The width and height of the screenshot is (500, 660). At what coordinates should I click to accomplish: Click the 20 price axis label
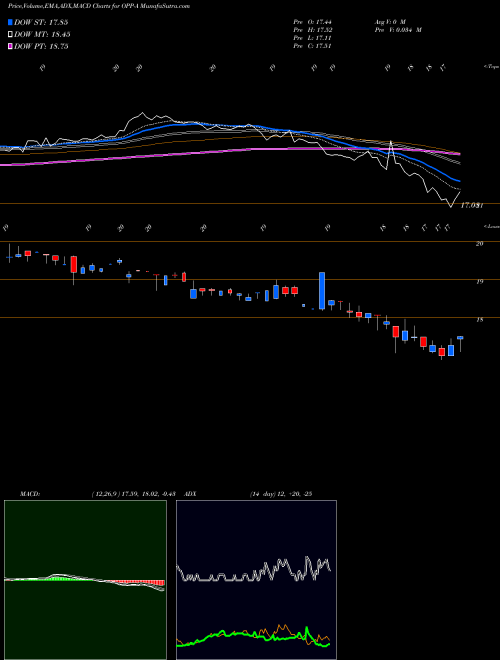[479, 243]
